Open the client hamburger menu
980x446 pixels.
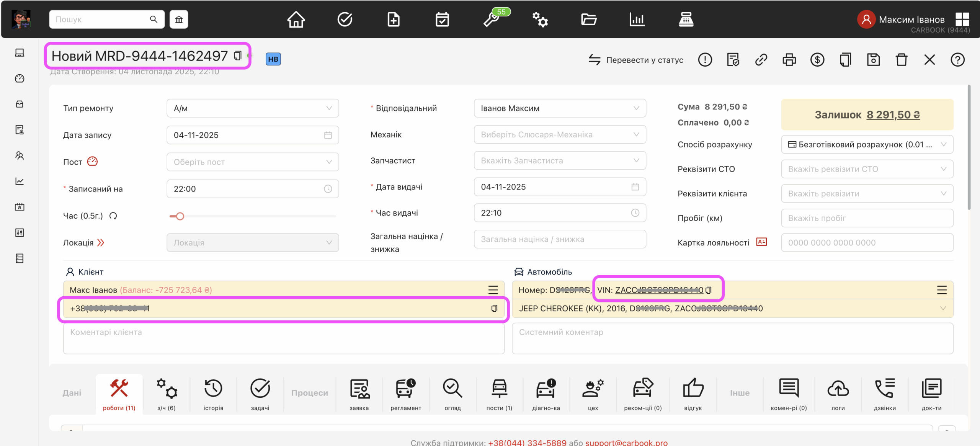(x=493, y=290)
